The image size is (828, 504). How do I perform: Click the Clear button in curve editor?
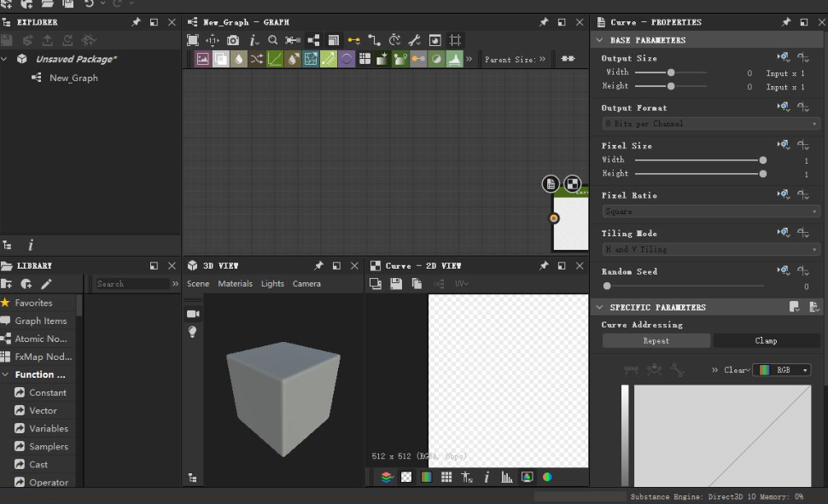click(736, 370)
